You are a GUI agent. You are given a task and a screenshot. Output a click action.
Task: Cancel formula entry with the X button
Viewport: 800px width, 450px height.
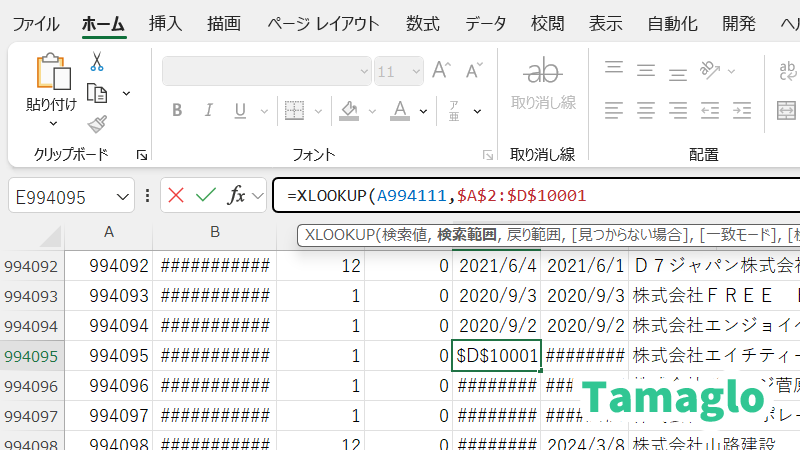[177, 195]
